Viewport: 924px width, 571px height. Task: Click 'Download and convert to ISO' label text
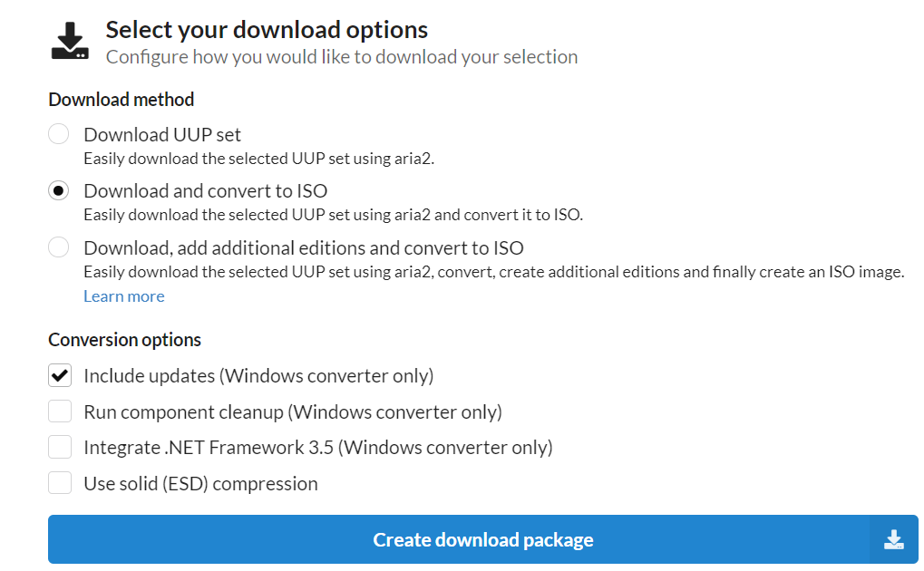coord(205,191)
